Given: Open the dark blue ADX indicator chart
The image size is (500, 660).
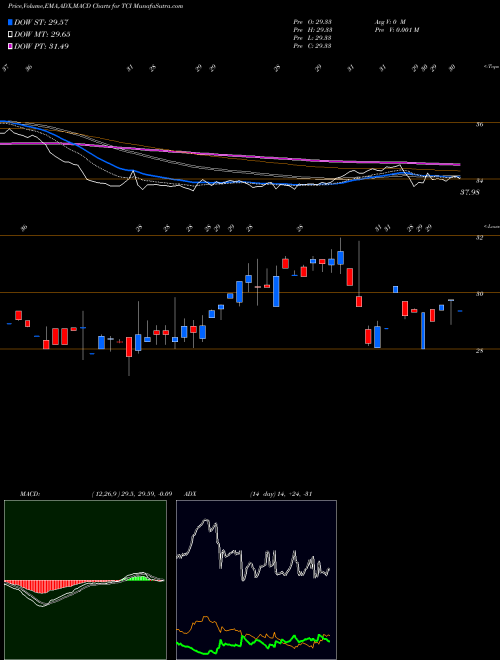Looking at the screenshot, I should pyautogui.click(x=256, y=580).
